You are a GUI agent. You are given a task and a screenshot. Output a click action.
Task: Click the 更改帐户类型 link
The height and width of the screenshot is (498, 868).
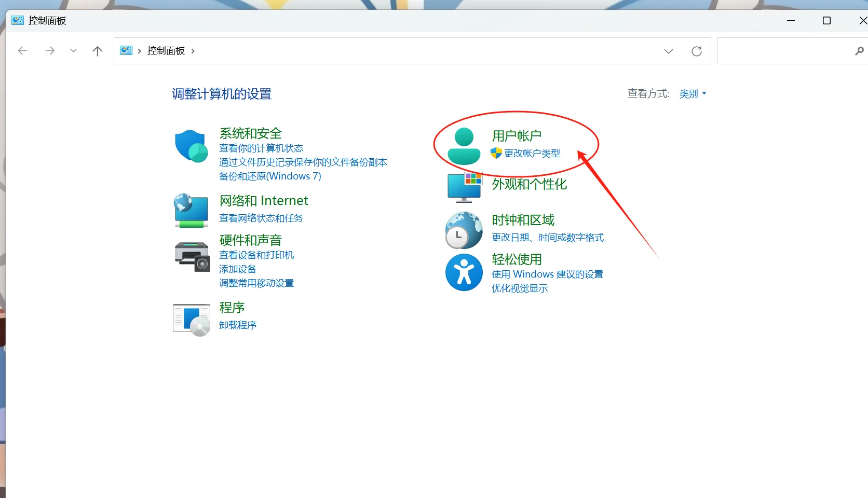click(x=532, y=154)
